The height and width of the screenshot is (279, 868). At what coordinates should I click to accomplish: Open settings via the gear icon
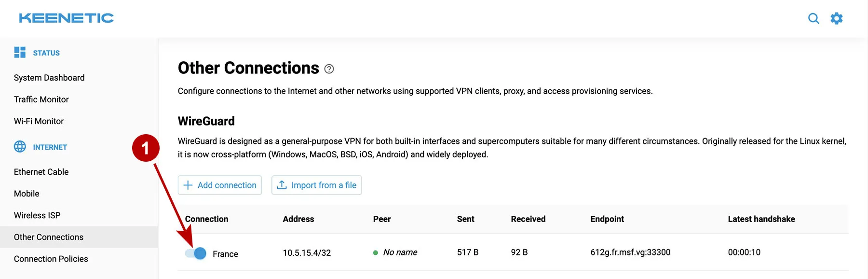click(837, 18)
